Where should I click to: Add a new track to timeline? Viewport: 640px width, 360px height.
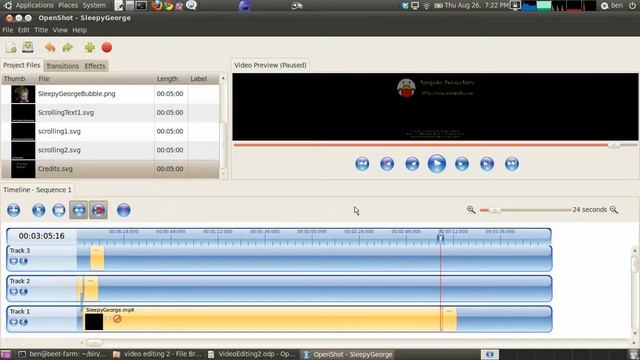13,210
